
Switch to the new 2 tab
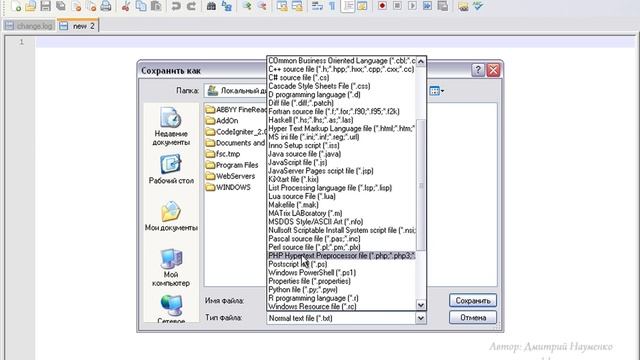(78, 26)
